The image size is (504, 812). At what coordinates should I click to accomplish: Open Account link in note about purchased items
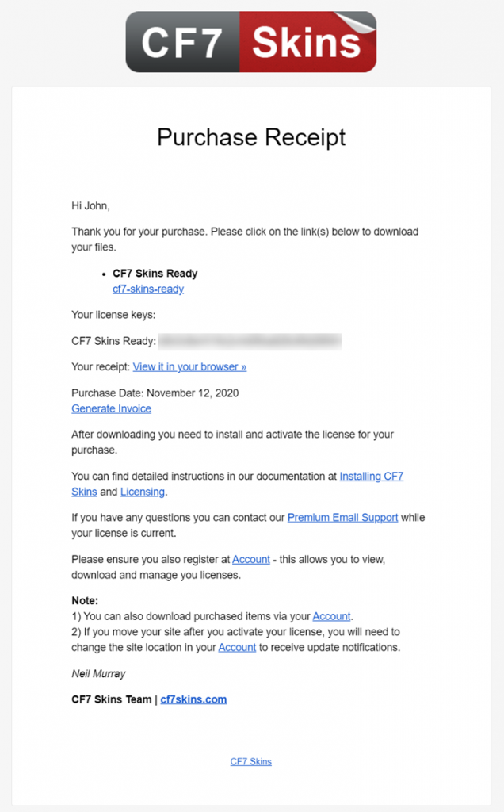[x=331, y=616]
